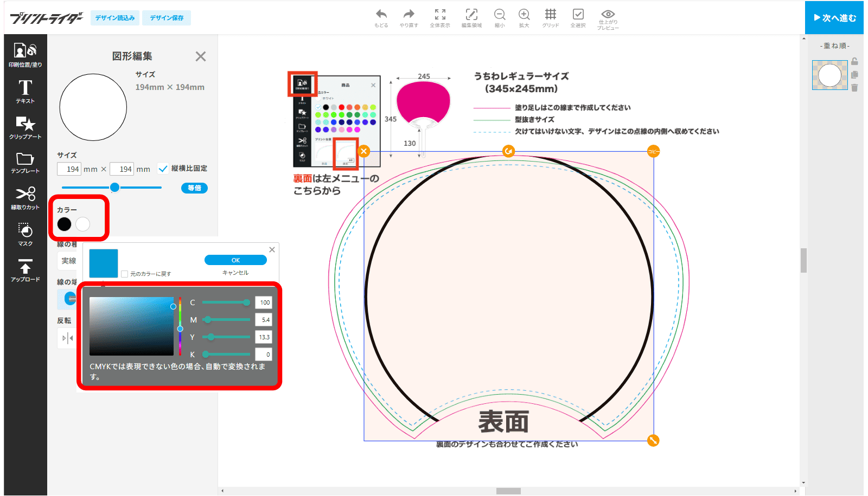868x496 pixels.
Task: Zoom in with the 拡大 icon
Action: (524, 18)
